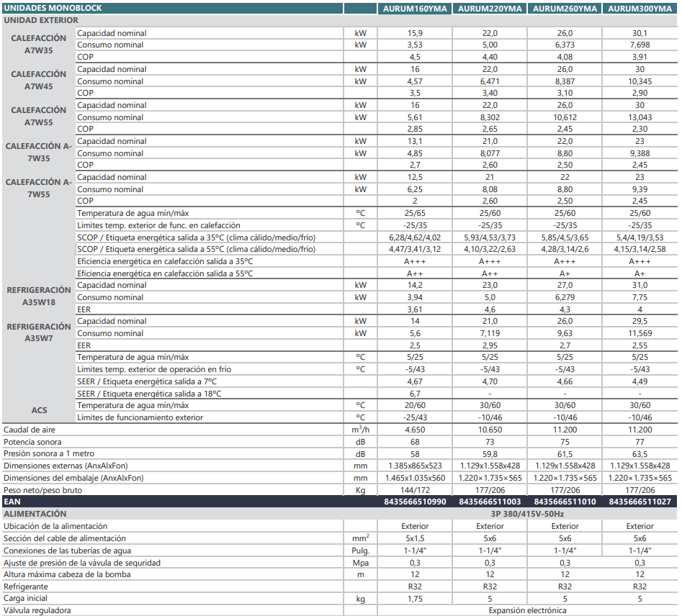Select the SEER value 4,70

point(490,381)
